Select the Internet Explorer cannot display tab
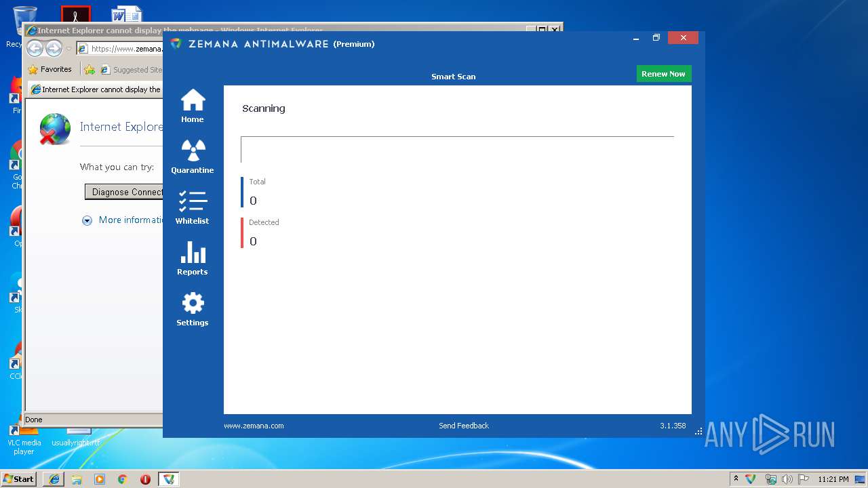The height and width of the screenshot is (488, 868). (x=96, y=89)
